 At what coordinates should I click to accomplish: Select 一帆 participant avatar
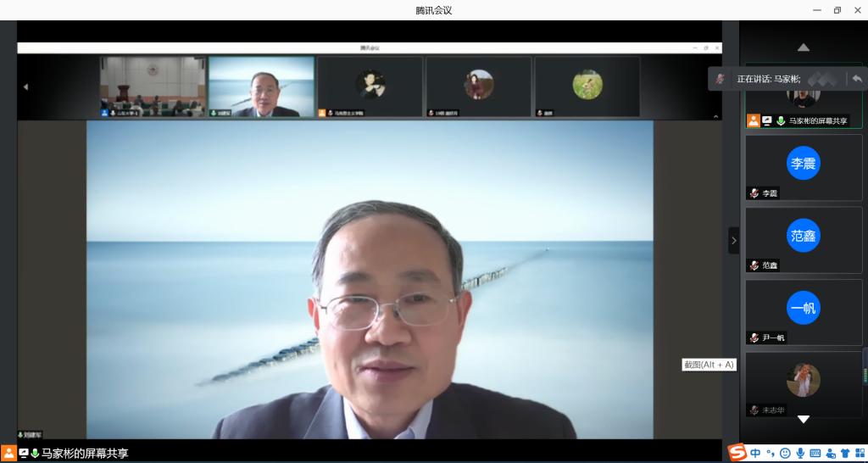[x=803, y=308]
